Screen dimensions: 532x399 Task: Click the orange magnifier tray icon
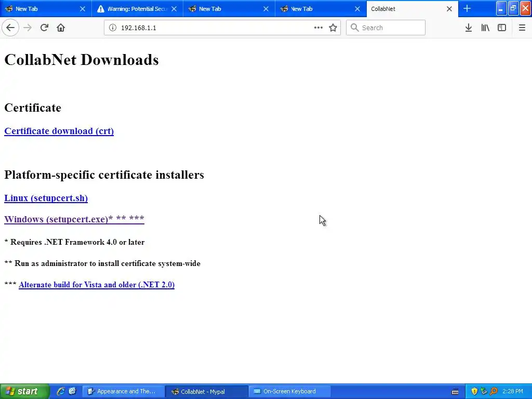[494, 391]
